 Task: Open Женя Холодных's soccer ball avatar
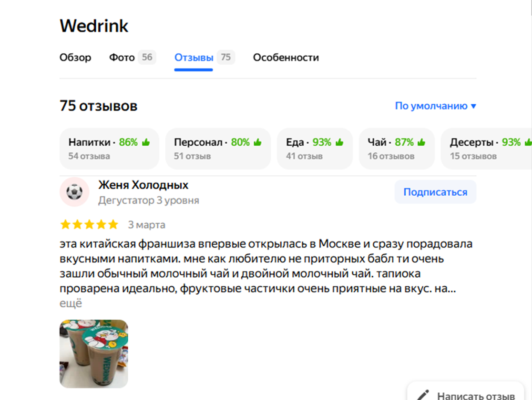[x=75, y=192]
